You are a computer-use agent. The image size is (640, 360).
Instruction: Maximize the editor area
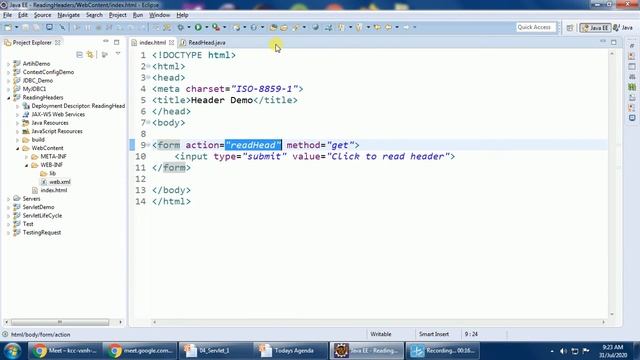[614, 42]
